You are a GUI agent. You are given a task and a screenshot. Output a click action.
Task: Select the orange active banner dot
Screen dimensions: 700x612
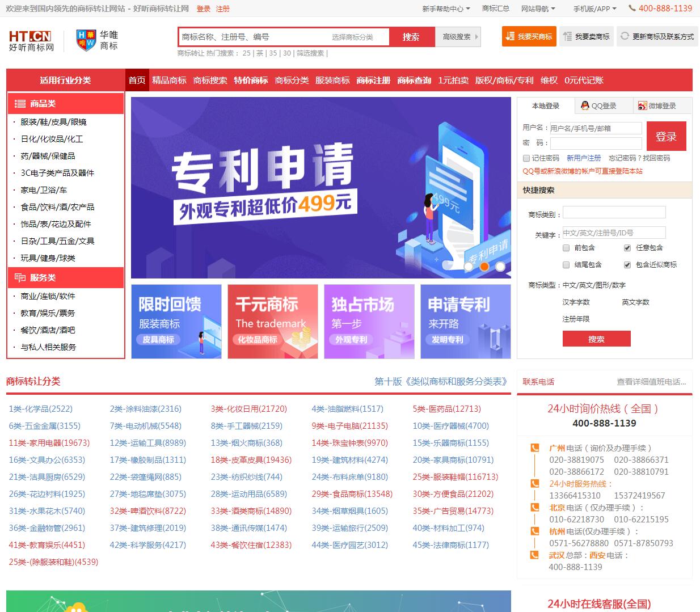(484, 266)
